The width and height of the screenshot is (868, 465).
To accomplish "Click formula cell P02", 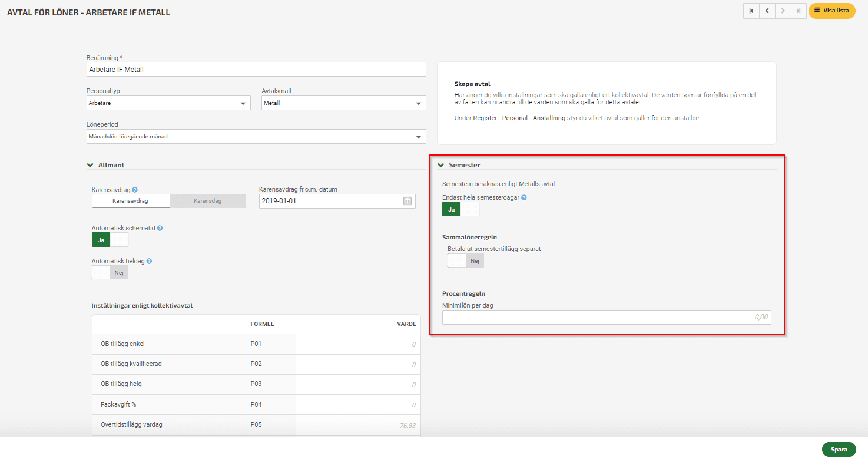I will (x=271, y=364).
